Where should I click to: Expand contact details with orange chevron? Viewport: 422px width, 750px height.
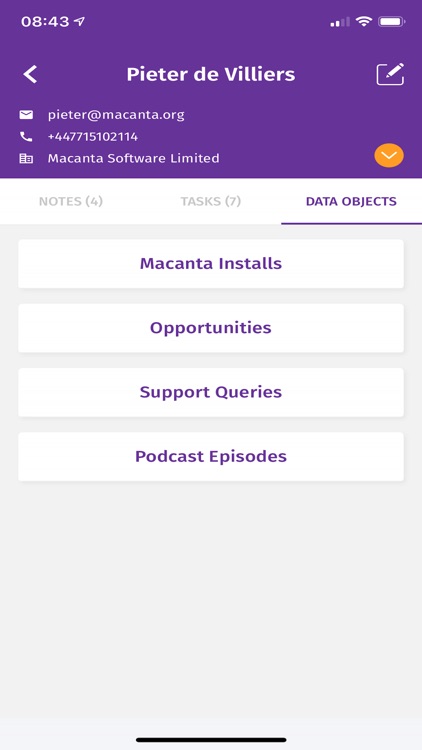pos(389,156)
